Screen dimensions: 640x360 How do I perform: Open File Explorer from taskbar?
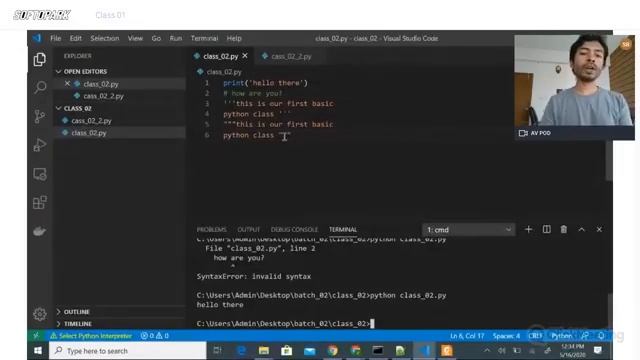click(x=264, y=351)
